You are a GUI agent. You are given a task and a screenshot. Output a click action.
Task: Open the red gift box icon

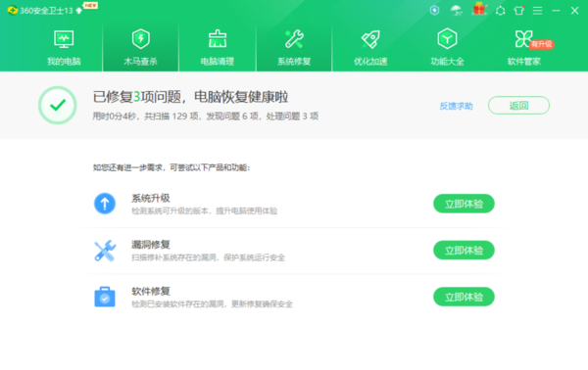coord(479,9)
